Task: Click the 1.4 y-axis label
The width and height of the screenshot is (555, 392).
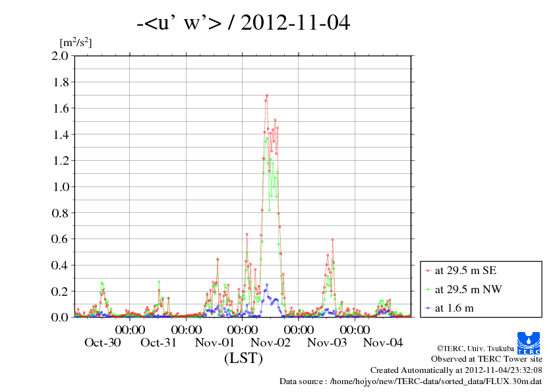Action: click(61, 134)
